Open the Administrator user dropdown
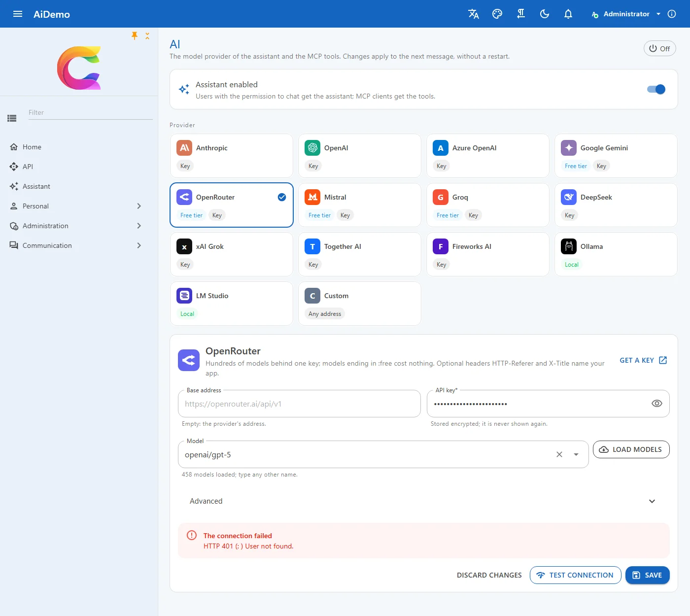This screenshot has height=616, width=690. tap(626, 14)
